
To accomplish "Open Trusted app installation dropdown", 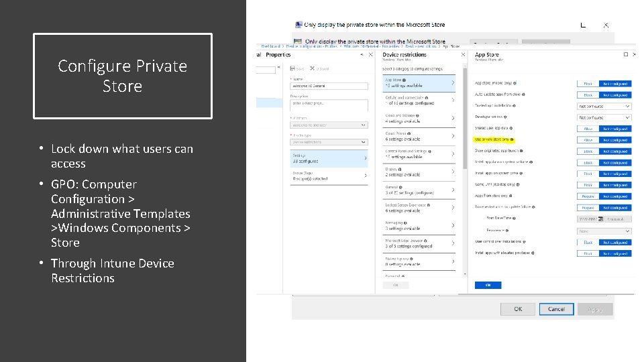I will pyautogui.click(x=604, y=106).
